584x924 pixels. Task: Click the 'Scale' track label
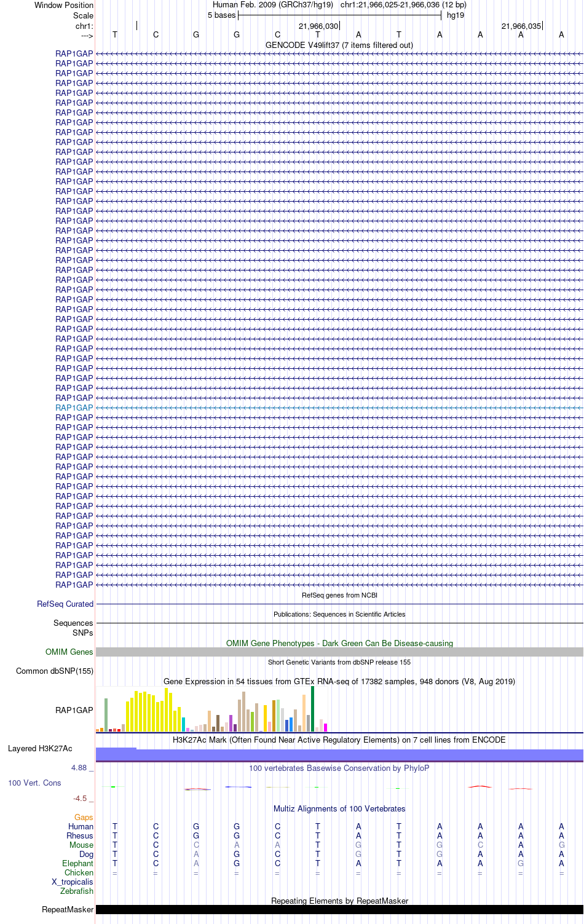[83, 15]
